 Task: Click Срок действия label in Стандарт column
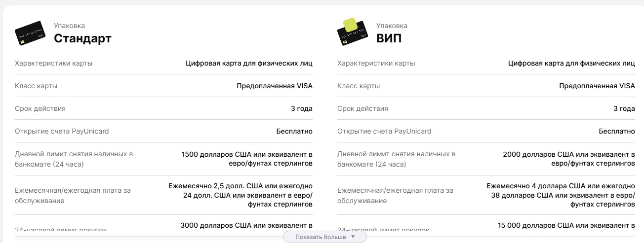[40, 108]
